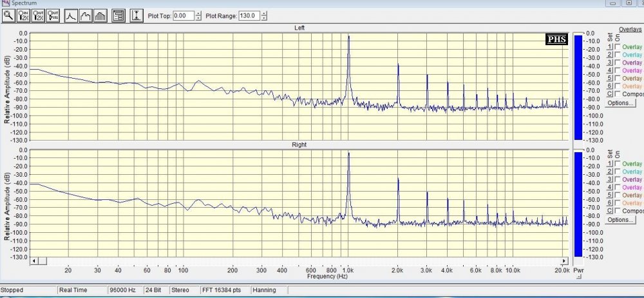Screen dimensions: 644x298
Task: Select the bar graph plot style icon
Action: click(101, 15)
